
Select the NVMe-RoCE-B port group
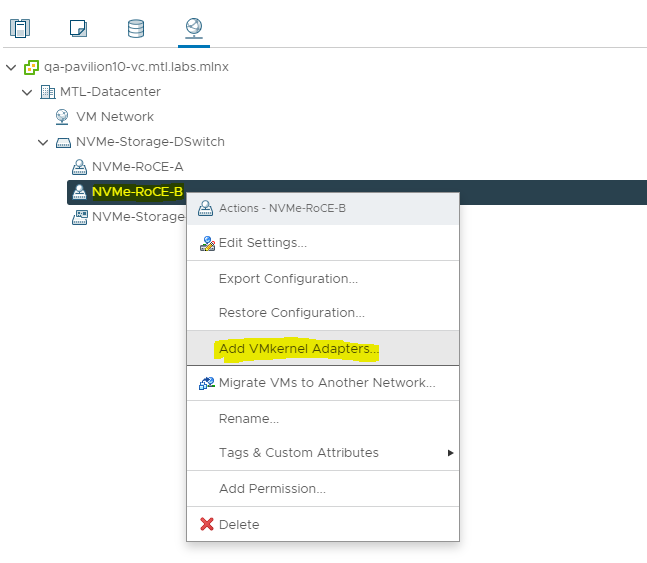tap(137, 192)
